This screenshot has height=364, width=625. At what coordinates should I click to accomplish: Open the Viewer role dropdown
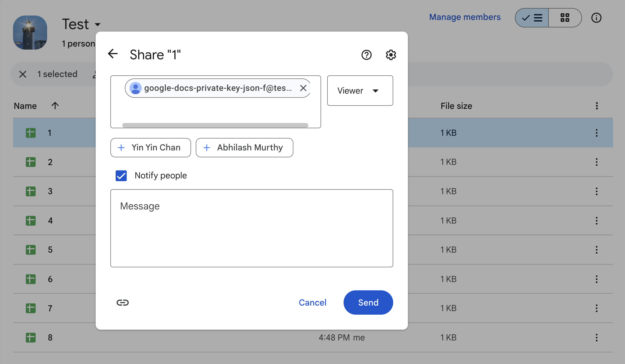click(x=360, y=91)
